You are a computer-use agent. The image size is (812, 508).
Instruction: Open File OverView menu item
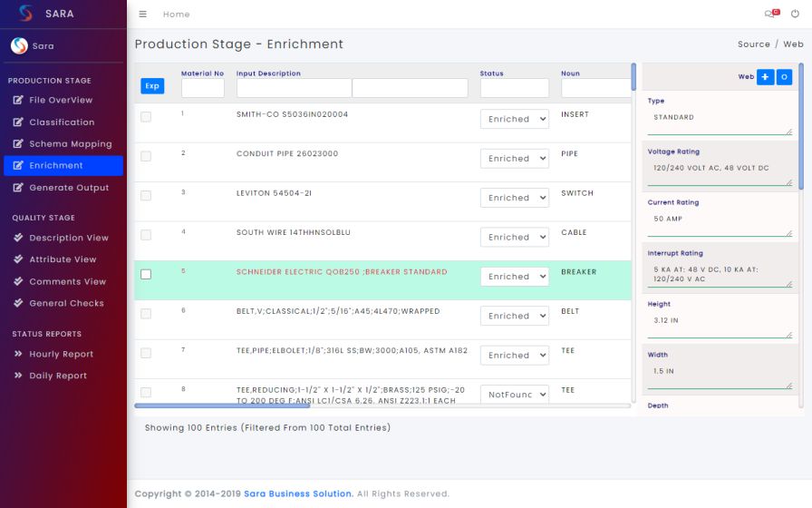(x=63, y=100)
